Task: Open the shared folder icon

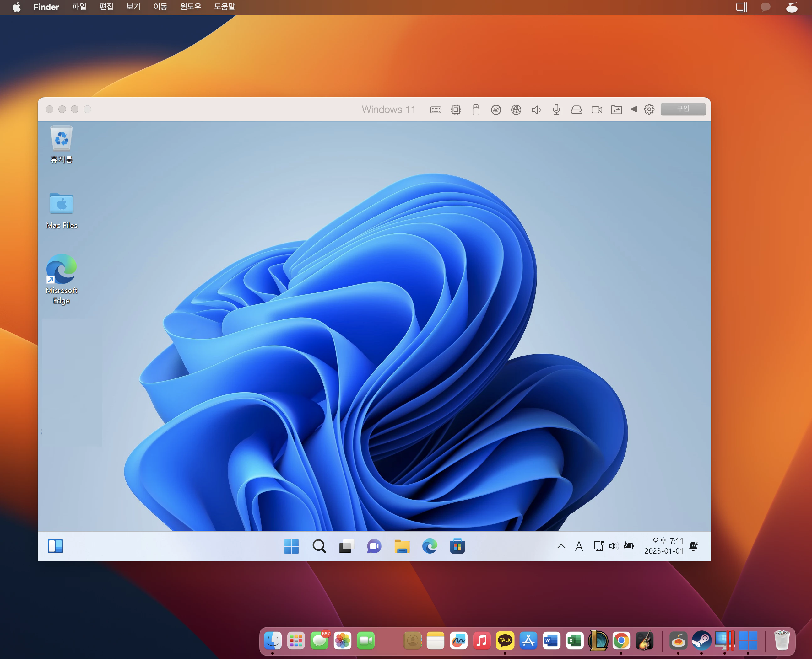Action: 616,110
